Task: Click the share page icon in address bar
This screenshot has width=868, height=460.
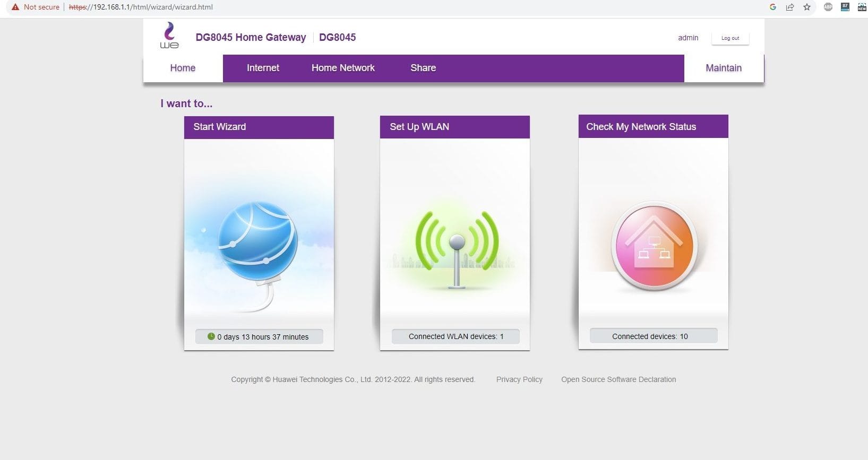Action: click(x=790, y=7)
